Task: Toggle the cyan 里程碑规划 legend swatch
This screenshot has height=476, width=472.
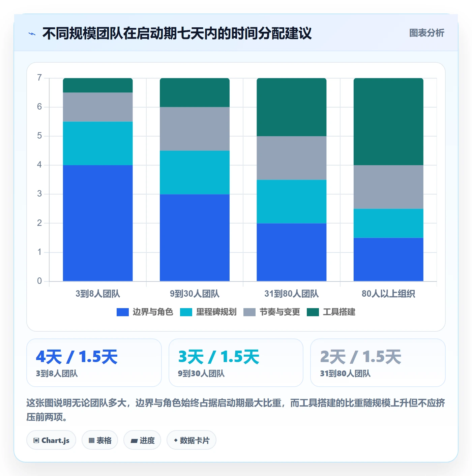Action: 186,312
